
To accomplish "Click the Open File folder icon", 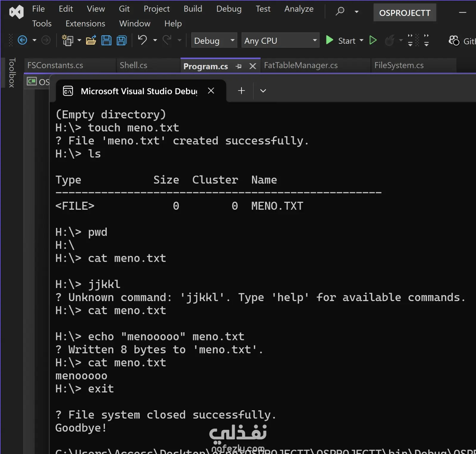I will point(91,40).
